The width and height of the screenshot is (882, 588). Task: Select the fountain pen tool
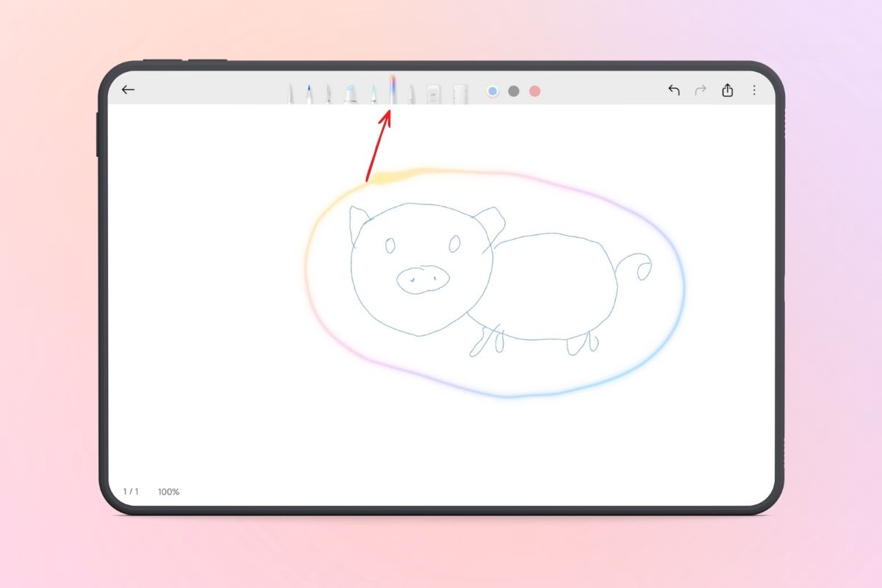pos(309,92)
